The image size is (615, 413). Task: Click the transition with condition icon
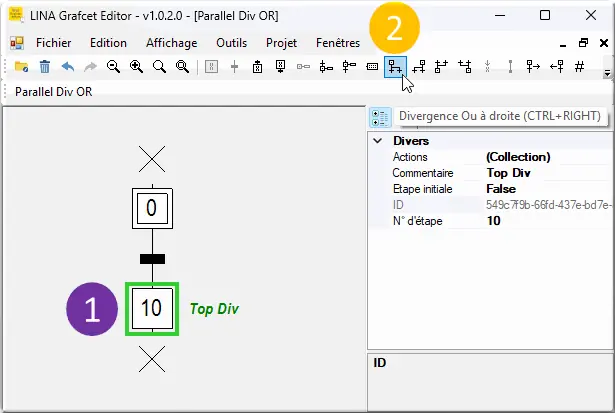[x=349, y=67]
